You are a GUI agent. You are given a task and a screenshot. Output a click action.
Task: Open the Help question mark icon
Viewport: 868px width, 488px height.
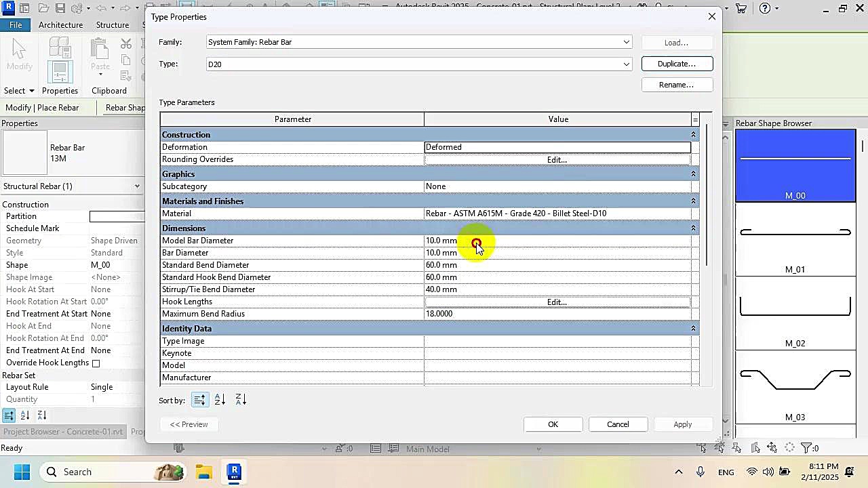pyautogui.click(x=765, y=8)
